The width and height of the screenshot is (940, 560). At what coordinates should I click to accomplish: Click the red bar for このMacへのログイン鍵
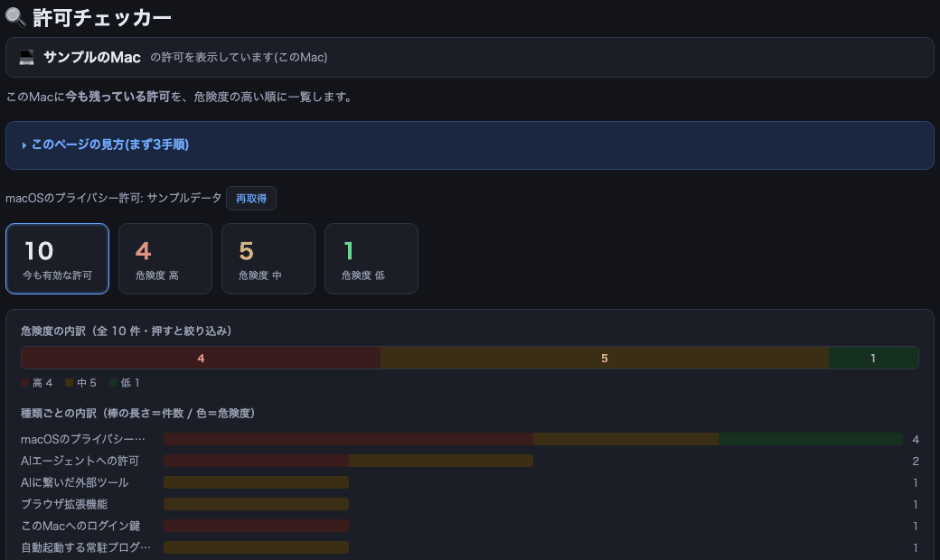point(256,526)
